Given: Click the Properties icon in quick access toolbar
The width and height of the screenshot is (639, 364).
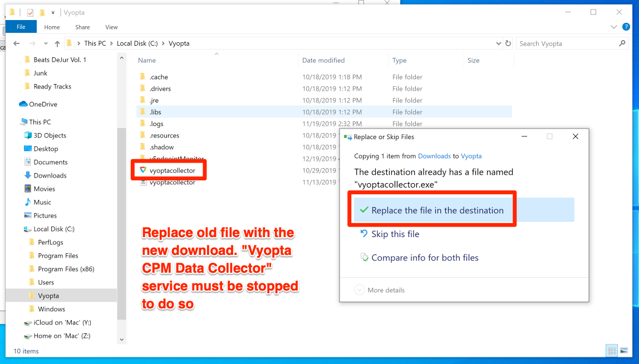Looking at the screenshot, I should tap(30, 13).
